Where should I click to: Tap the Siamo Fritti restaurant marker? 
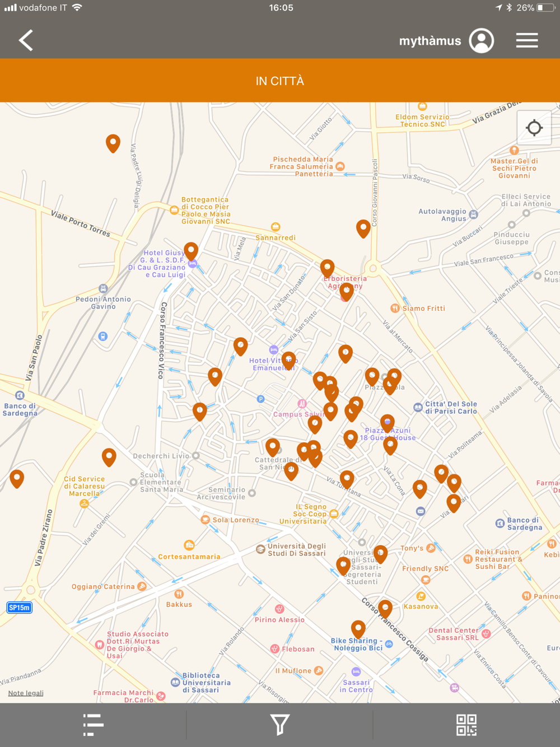click(395, 308)
